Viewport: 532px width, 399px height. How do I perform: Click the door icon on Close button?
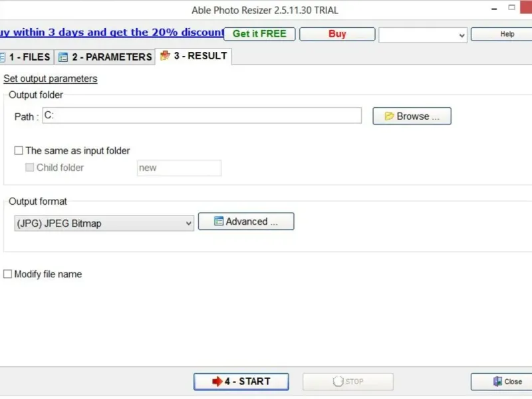497,382
